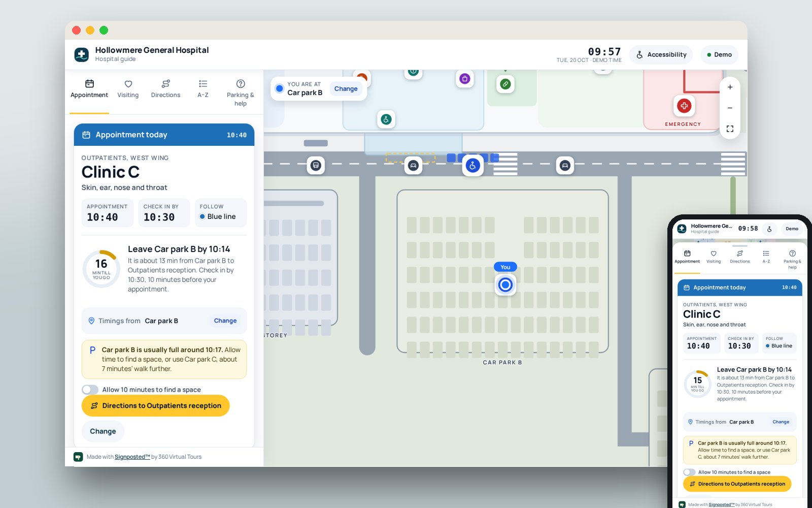Select the car marker near the dashed yellow bay
This screenshot has width=812, height=508.
tap(413, 165)
